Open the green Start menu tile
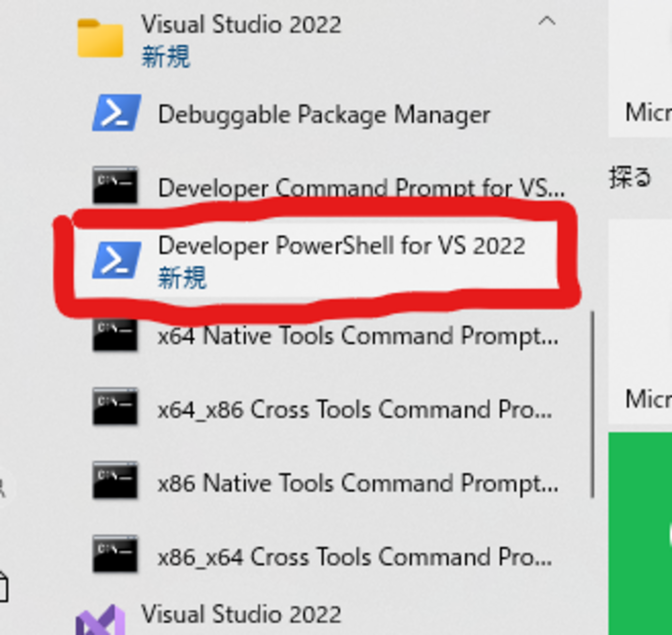 (640, 534)
